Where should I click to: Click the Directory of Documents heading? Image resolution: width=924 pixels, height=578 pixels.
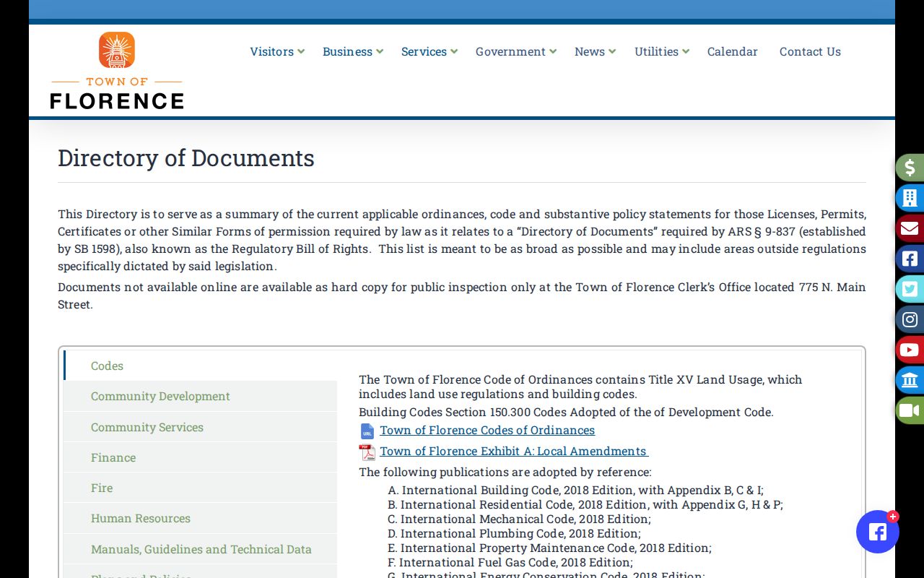(x=186, y=158)
